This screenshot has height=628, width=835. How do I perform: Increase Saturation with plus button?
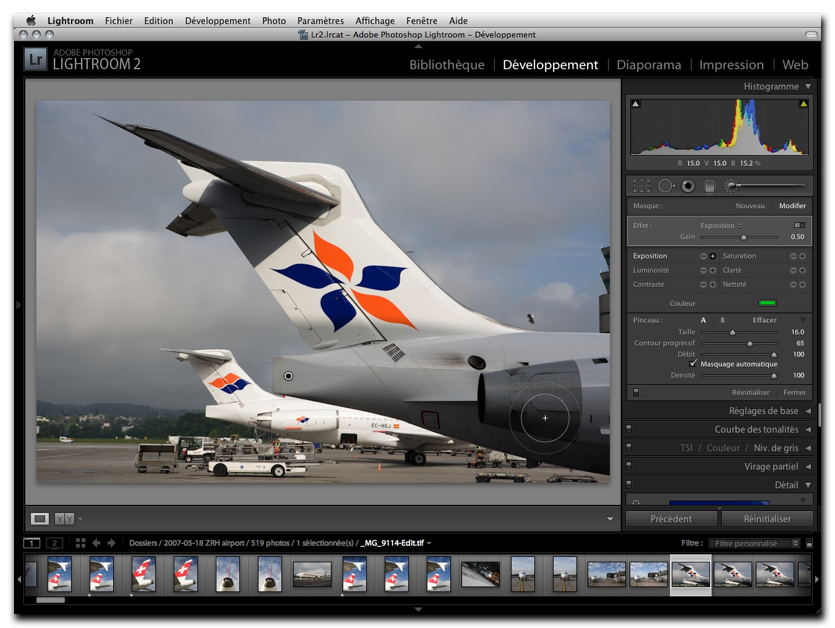[803, 256]
